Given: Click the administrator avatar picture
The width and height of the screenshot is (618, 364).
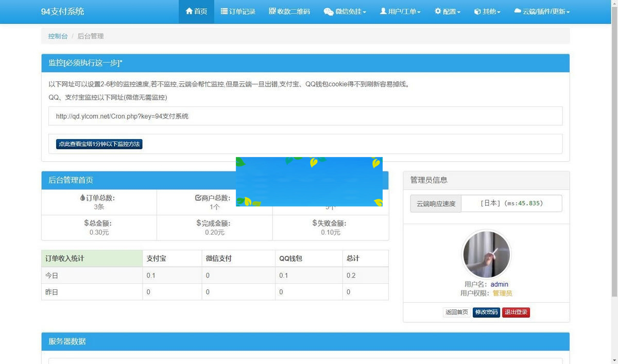Looking at the screenshot, I should [x=486, y=254].
